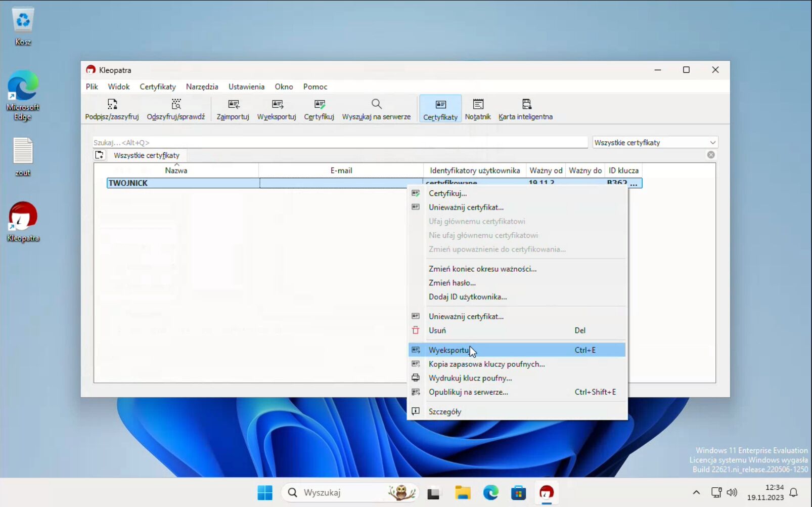Select Wyeksportuj from the context menu
The height and width of the screenshot is (507, 812).
pyautogui.click(x=449, y=350)
